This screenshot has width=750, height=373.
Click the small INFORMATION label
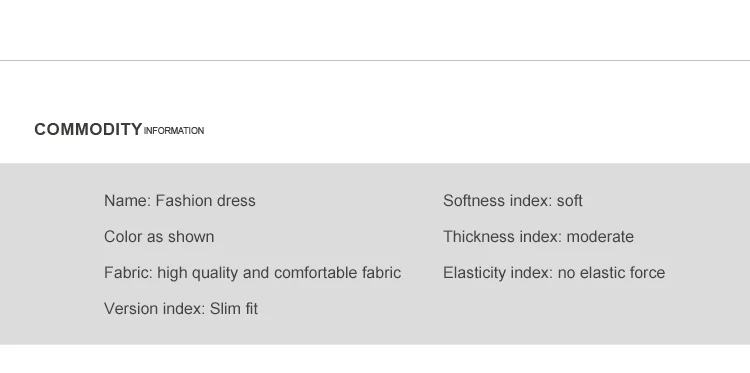point(174,131)
